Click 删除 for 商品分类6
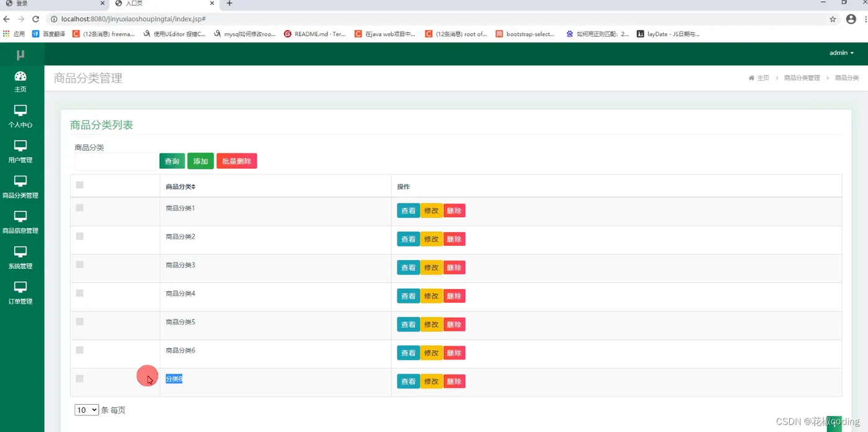868x432 pixels. click(x=454, y=353)
